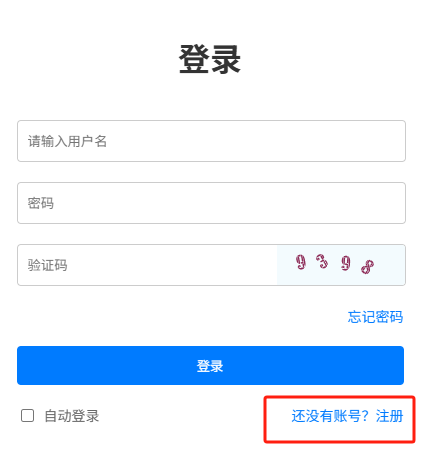This screenshot has width=422, height=472.
Task: Click the white 登录 text on the blue button
Action: click(210, 366)
